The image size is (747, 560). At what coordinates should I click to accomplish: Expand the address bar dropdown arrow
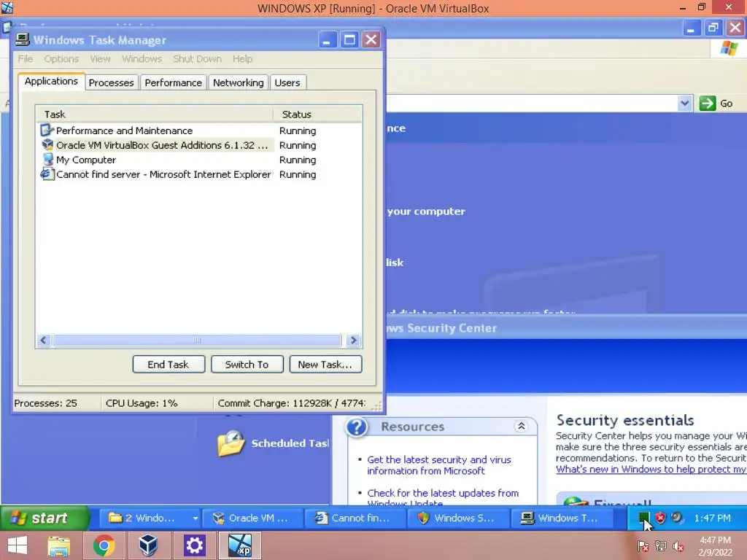684,104
